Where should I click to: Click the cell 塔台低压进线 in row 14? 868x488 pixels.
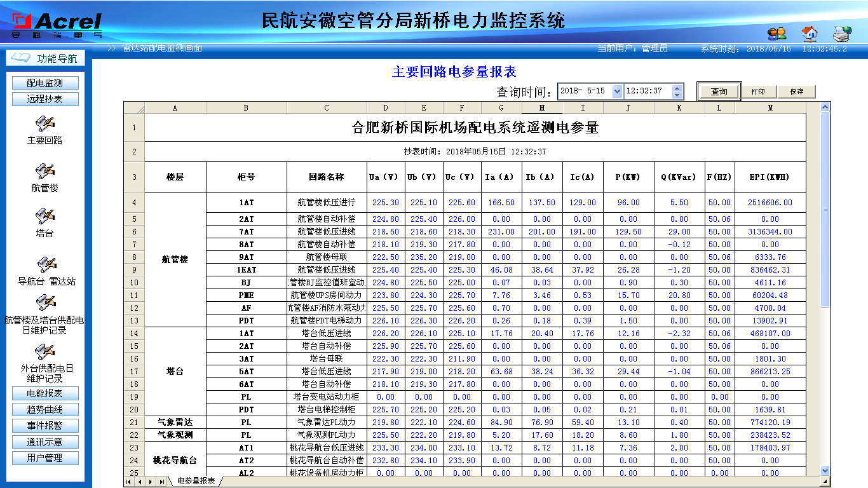(327, 333)
